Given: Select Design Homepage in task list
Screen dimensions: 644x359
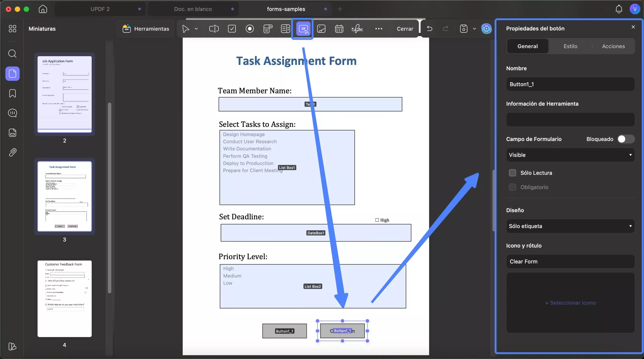Looking at the screenshot, I should 244,134.
